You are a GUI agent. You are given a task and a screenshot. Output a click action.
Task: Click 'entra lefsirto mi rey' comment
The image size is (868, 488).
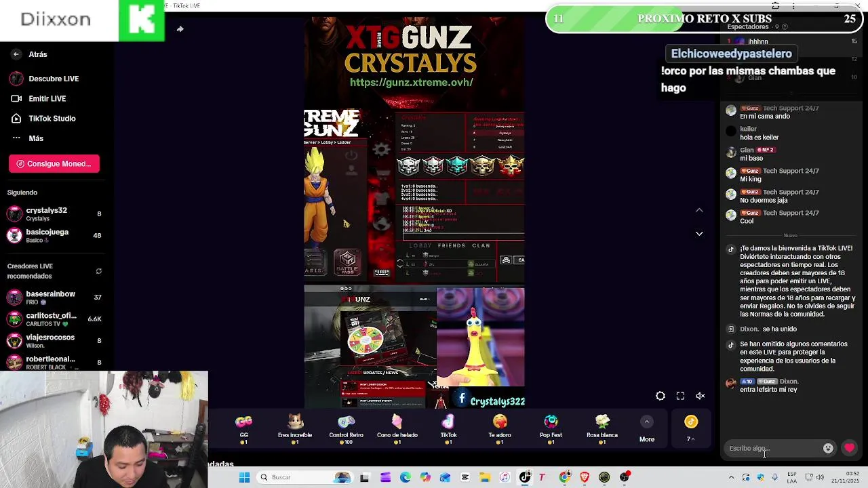click(768, 390)
